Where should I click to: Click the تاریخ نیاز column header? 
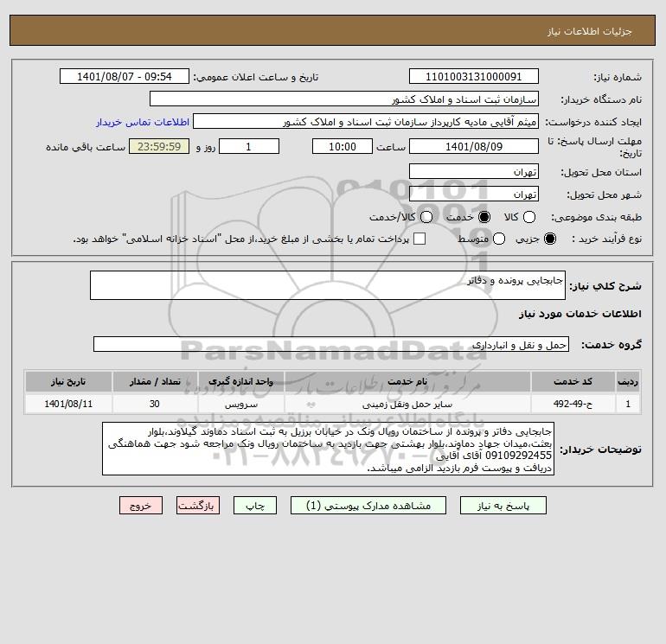pos(68,381)
